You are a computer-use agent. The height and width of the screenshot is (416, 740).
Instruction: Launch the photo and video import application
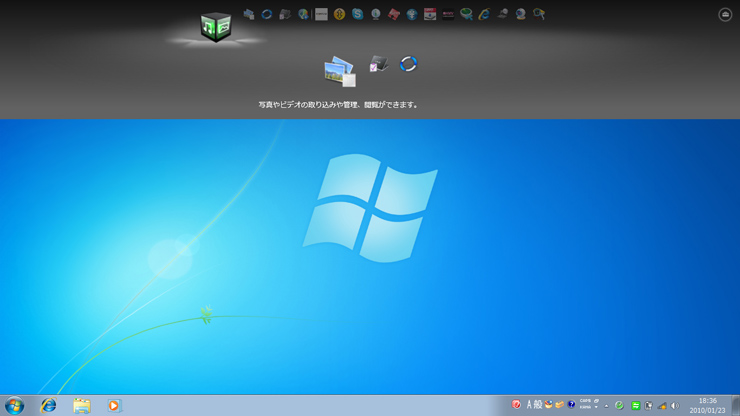pyautogui.click(x=339, y=71)
